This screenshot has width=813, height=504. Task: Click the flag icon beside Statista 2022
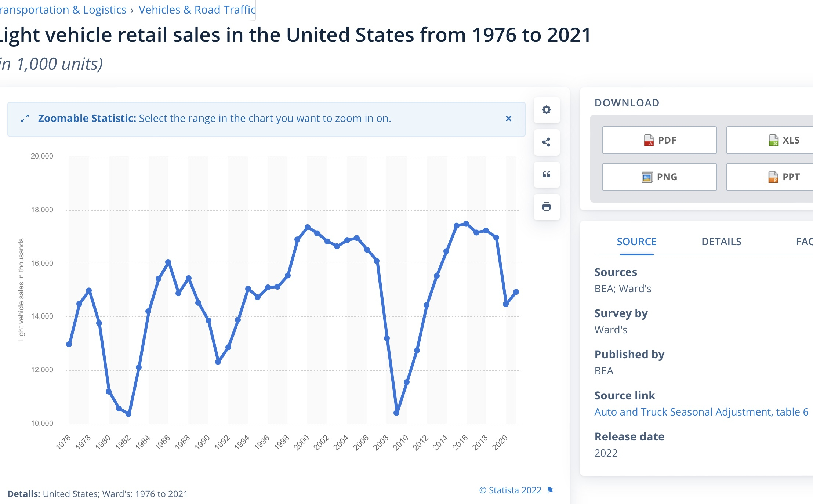550,490
